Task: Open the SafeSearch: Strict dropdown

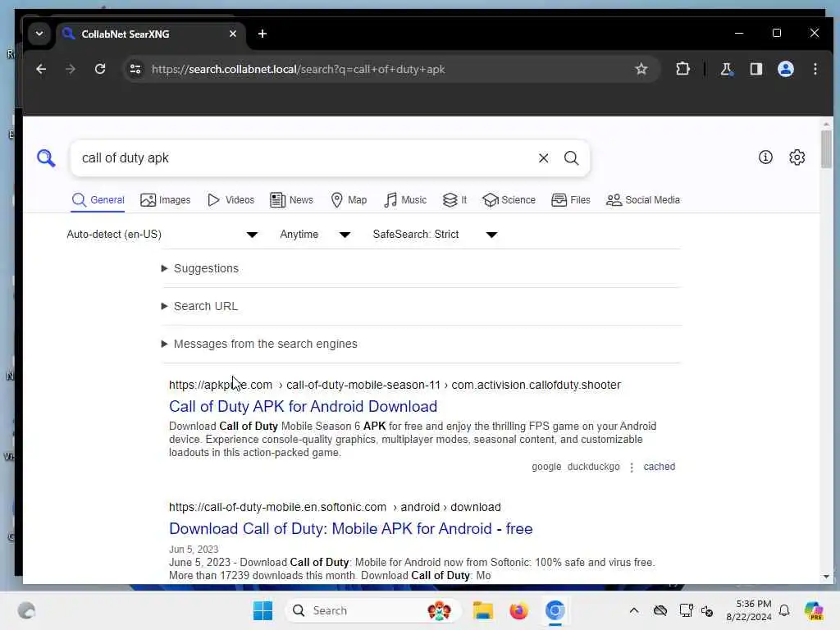Action: click(435, 234)
